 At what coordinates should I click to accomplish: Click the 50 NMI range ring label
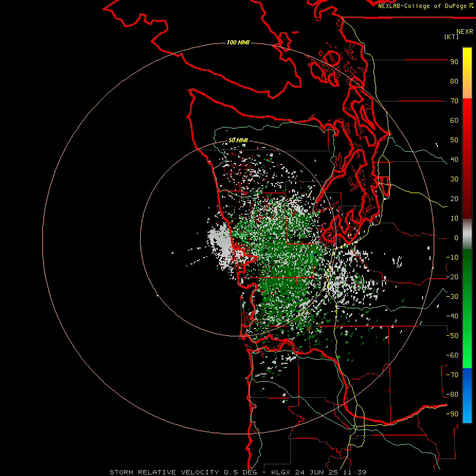point(238,140)
